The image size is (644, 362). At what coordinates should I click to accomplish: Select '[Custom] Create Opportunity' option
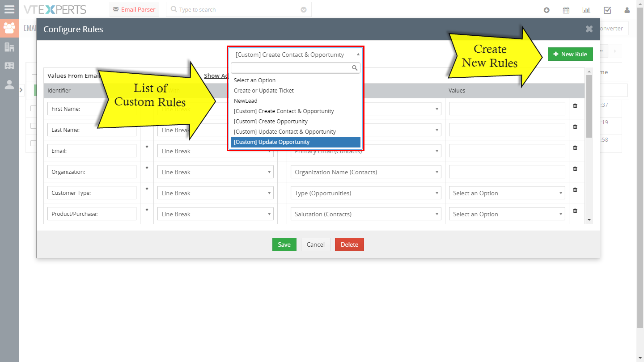pyautogui.click(x=295, y=122)
